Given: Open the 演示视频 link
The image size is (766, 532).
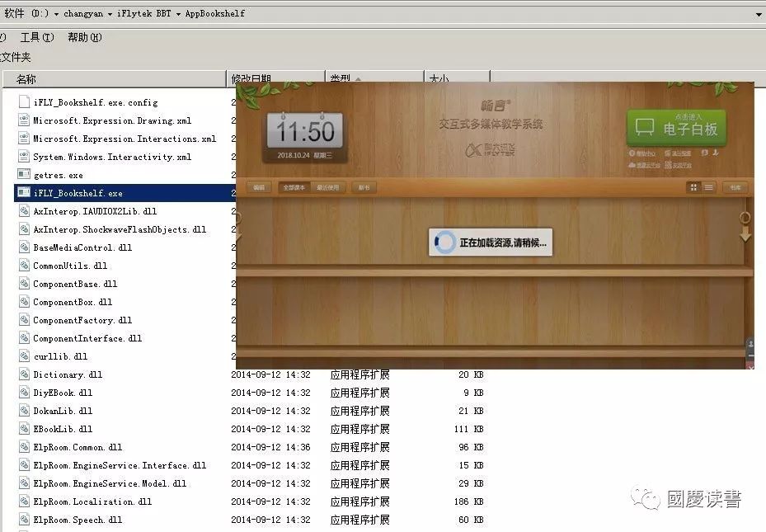Looking at the screenshot, I should click(x=678, y=153).
